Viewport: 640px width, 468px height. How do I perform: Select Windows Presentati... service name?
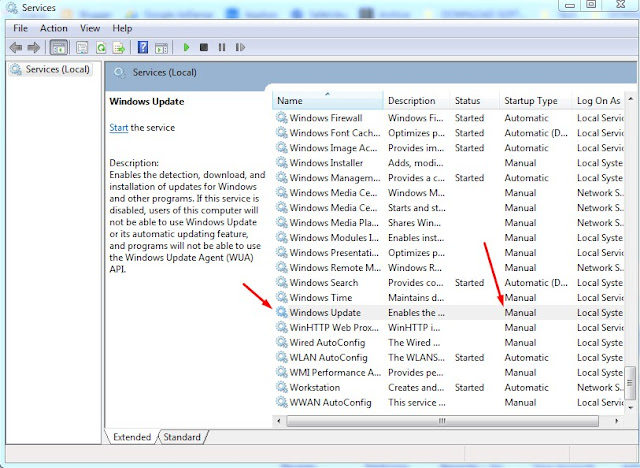click(x=334, y=253)
